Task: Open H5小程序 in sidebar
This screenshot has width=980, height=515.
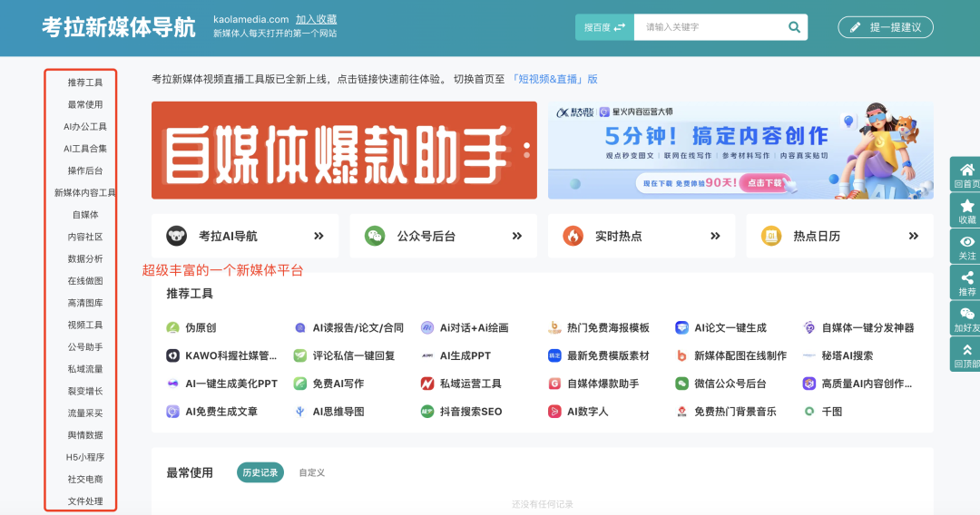Action: click(85, 457)
